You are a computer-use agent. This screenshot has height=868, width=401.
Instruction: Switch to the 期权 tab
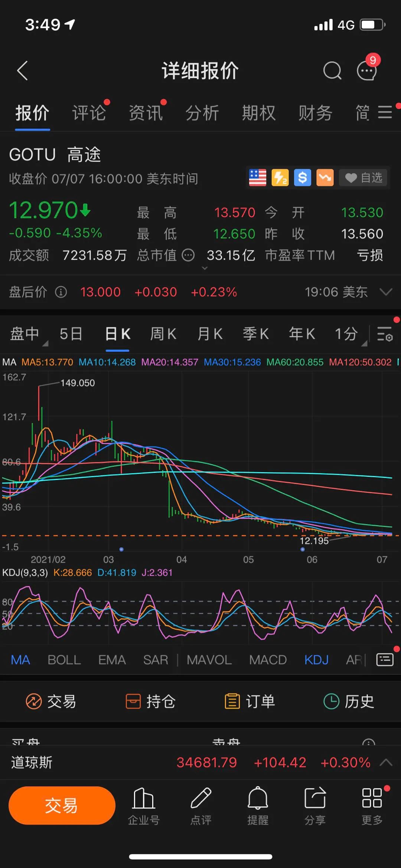click(259, 113)
